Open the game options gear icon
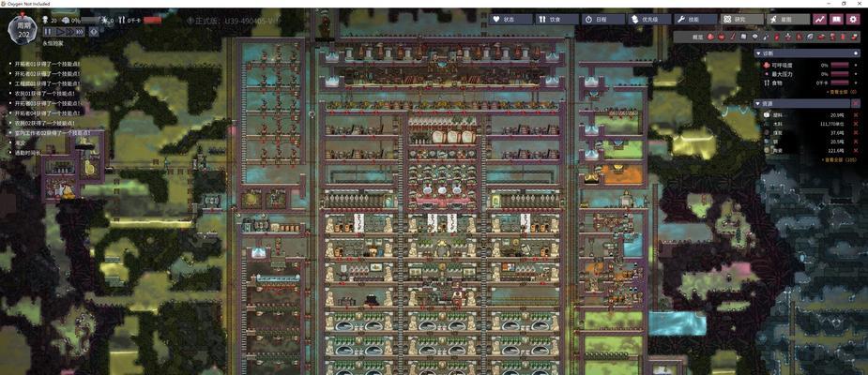Screen dimensions: 868x375 [x=854, y=19]
